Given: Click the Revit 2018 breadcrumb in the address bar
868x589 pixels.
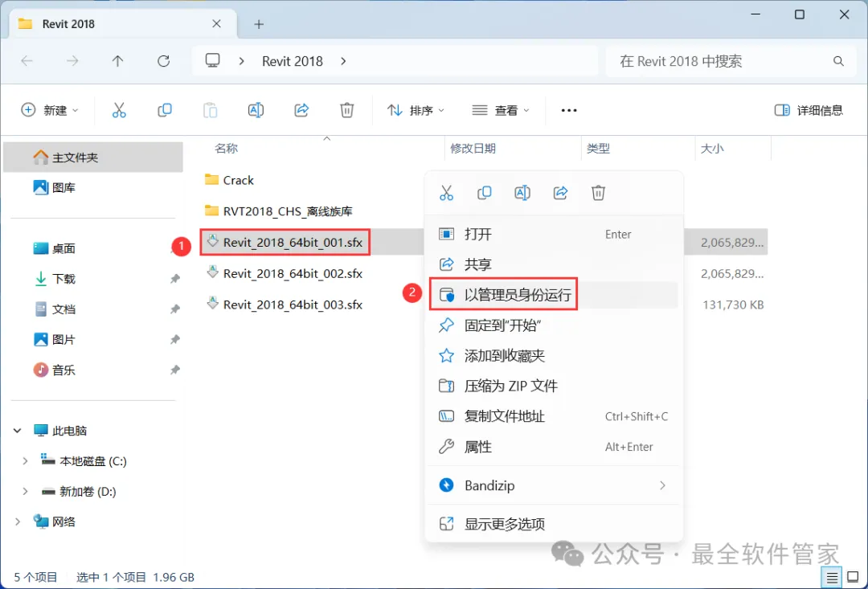Looking at the screenshot, I should point(293,61).
